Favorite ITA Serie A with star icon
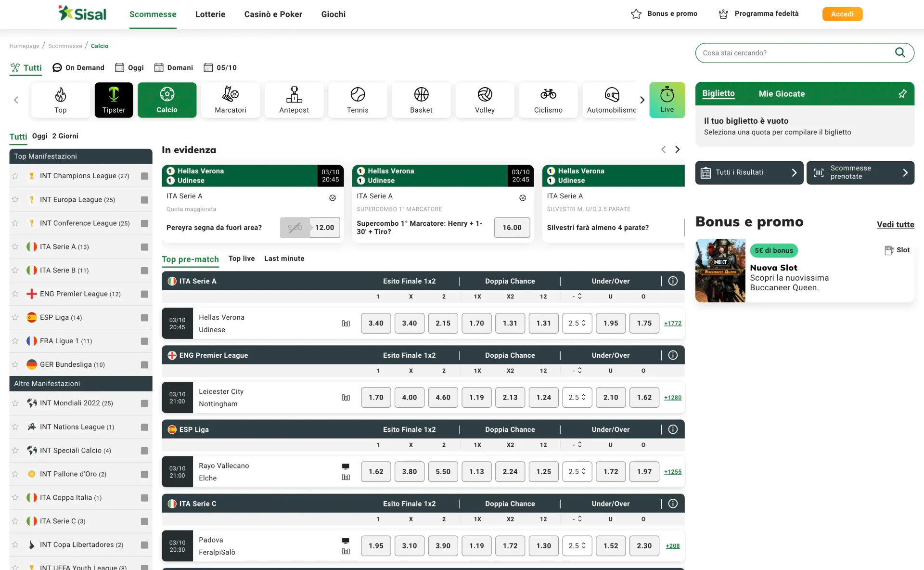The width and height of the screenshot is (924, 570). click(x=15, y=246)
